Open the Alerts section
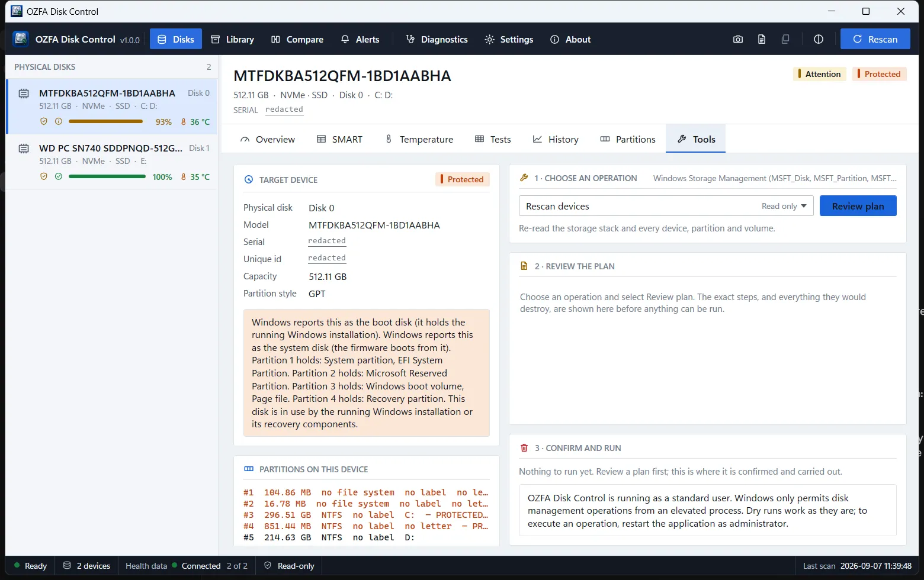 (x=360, y=39)
